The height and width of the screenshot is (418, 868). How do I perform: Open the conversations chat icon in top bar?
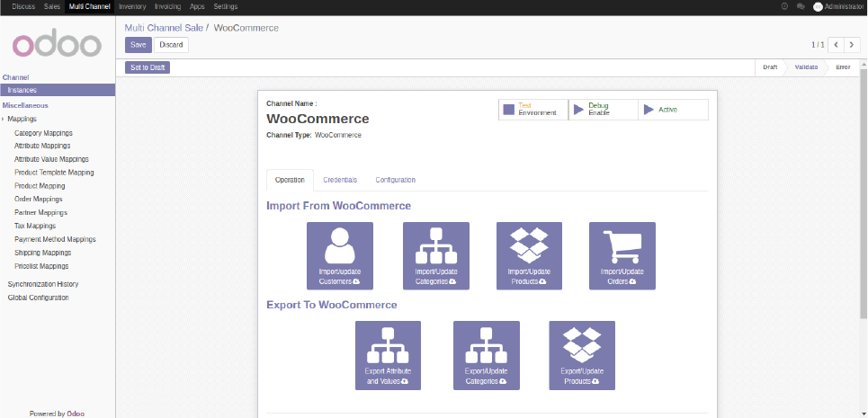point(801,6)
